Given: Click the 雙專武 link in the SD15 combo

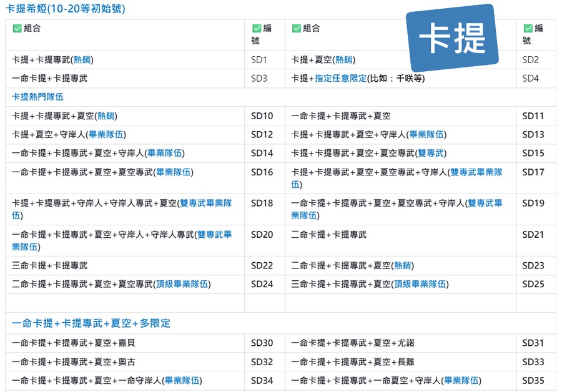Looking at the screenshot, I should click(x=433, y=154).
